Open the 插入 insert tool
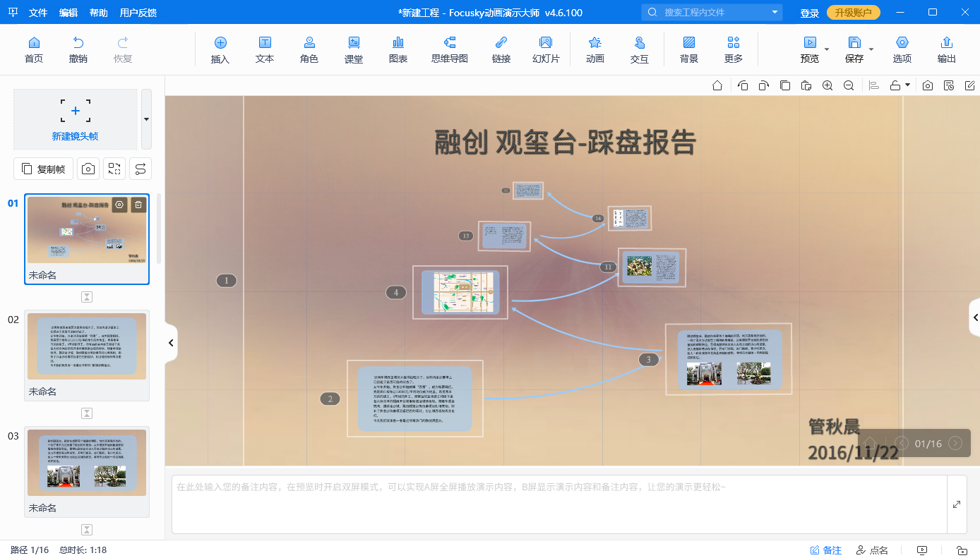 point(220,49)
